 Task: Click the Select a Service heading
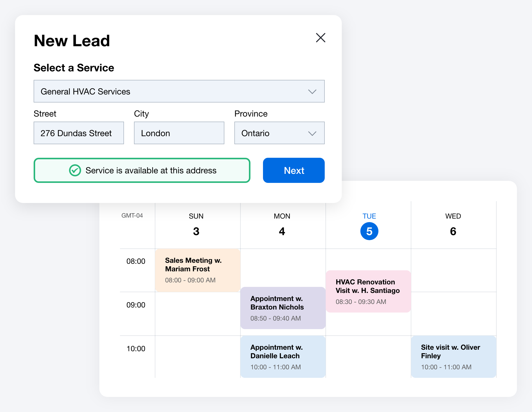pyautogui.click(x=74, y=68)
